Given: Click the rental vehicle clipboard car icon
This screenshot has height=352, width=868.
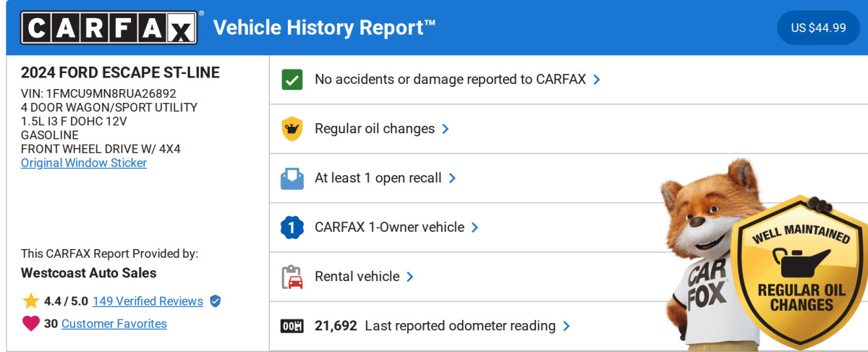Looking at the screenshot, I should (292, 277).
